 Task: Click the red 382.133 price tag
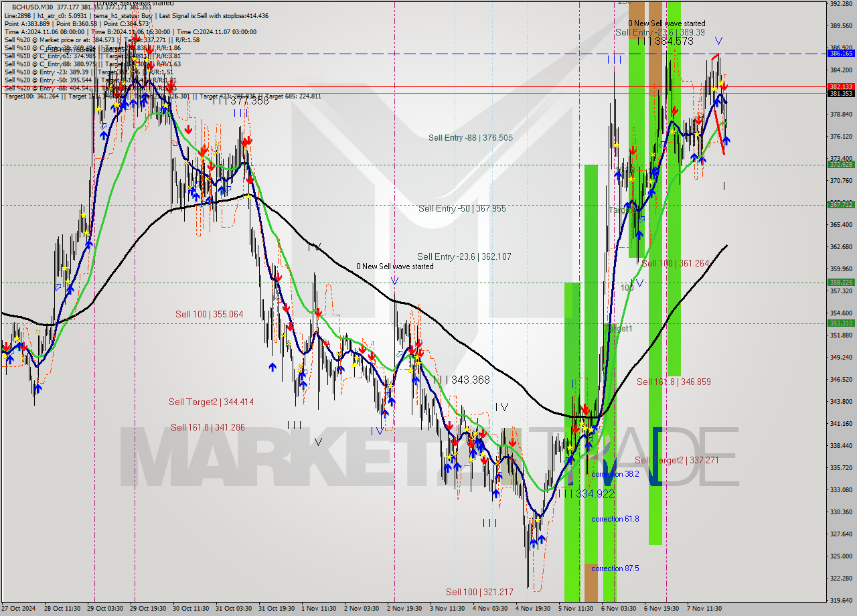841,86
